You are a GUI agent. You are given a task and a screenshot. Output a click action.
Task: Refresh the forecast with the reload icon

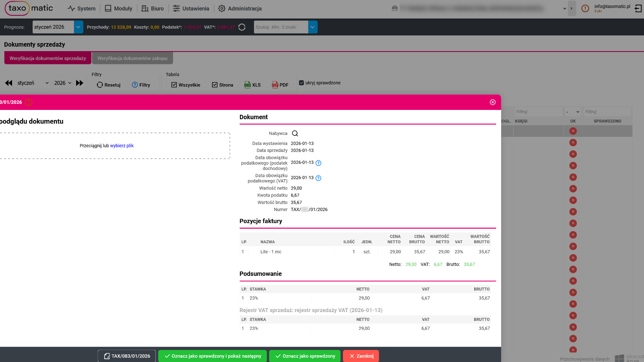(x=242, y=27)
